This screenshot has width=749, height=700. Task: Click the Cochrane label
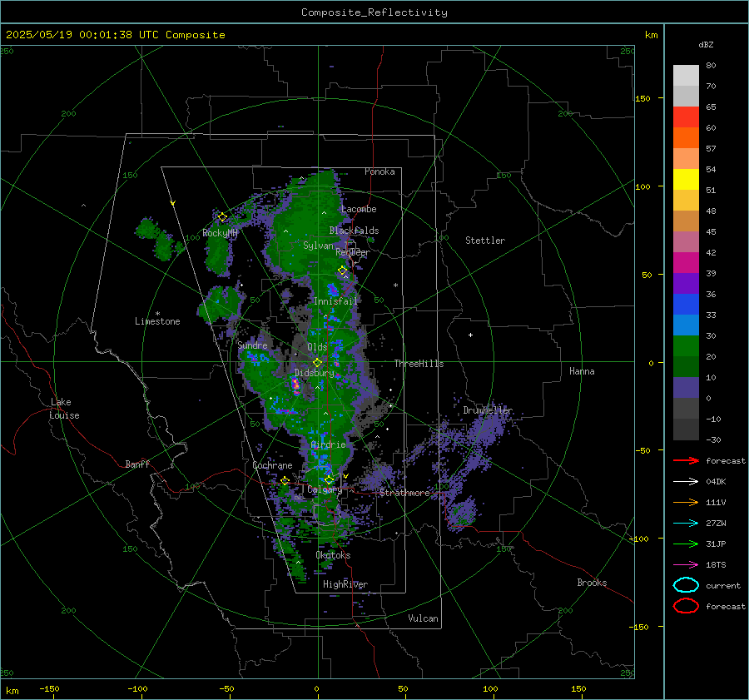tap(272, 465)
